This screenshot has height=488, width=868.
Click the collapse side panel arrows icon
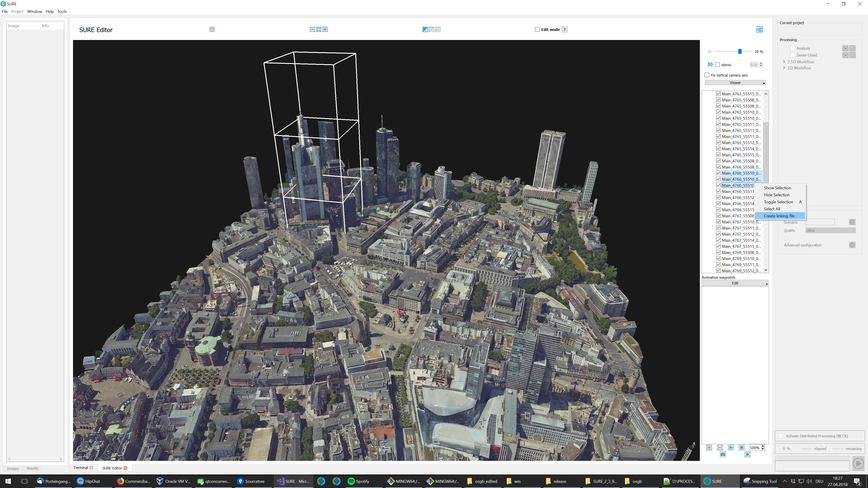(759, 29)
